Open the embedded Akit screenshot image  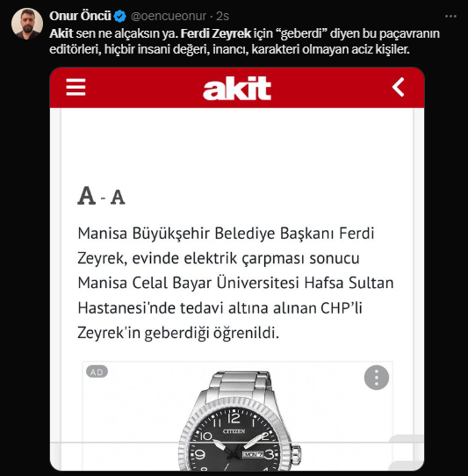[x=237, y=269]
